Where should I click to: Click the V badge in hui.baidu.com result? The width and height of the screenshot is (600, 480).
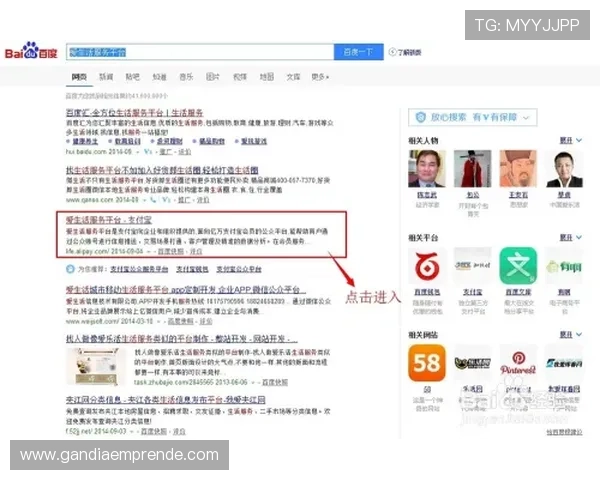[147, 152]
